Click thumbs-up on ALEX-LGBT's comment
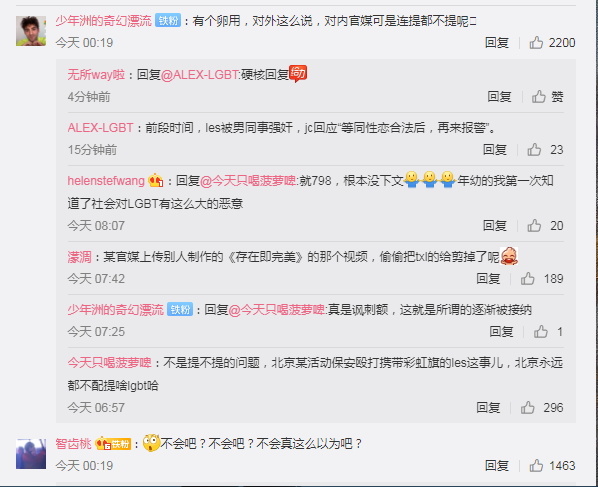The width and height of the screenshot is (598, 487). point(534,149)
